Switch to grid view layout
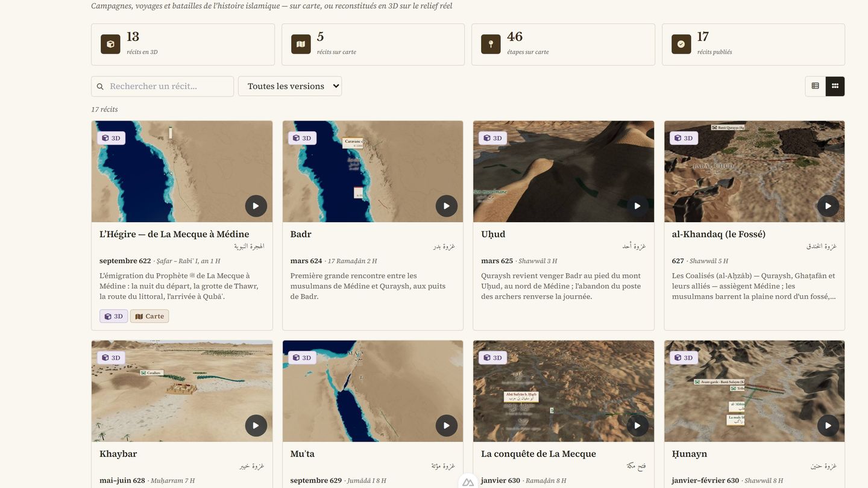This screenshot has width=868, height=488. tap(835, 86)
